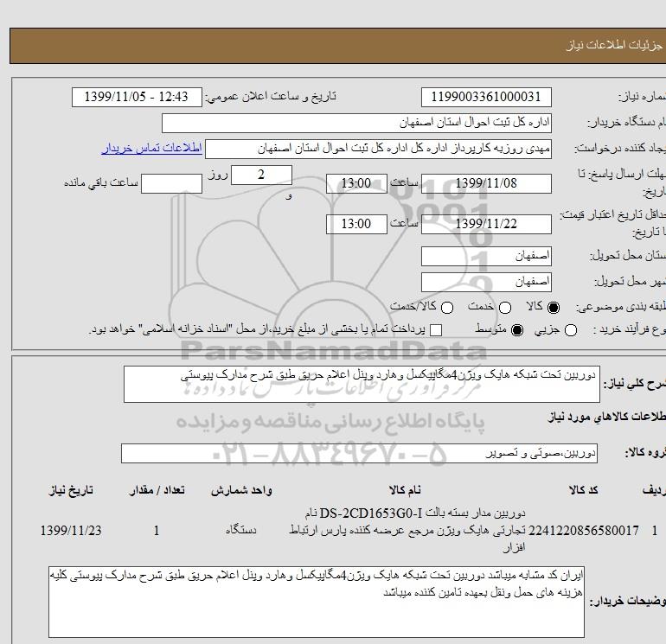Click the goods code 2241220856580017
Screen dimensions: 666x644
pyautogui.click(x=584, y=531)
